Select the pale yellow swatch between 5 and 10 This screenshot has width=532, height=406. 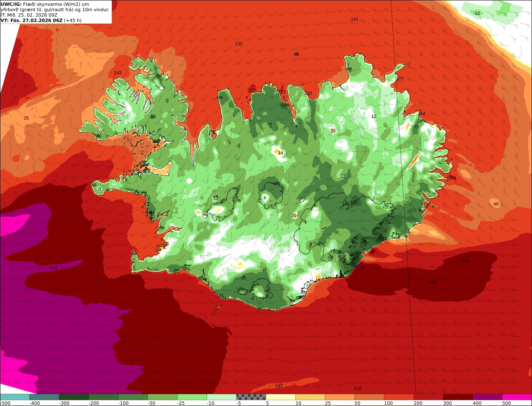[281, 397]
